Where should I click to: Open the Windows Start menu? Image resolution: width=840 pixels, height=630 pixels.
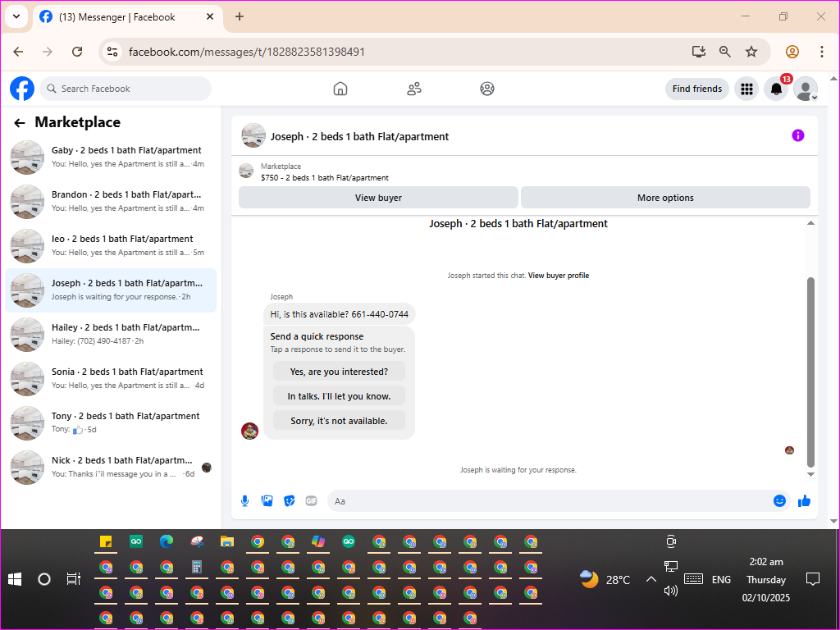tap(15, 579)
